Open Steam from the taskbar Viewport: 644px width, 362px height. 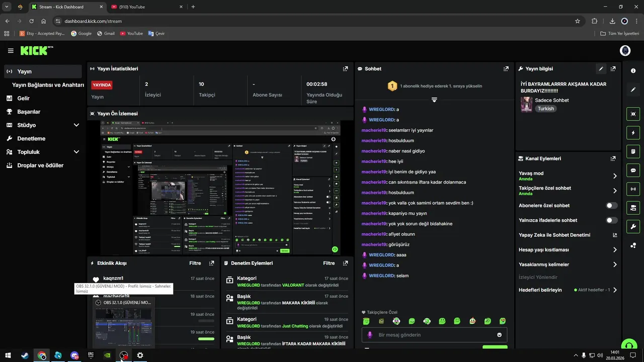[x=25, y=355]
